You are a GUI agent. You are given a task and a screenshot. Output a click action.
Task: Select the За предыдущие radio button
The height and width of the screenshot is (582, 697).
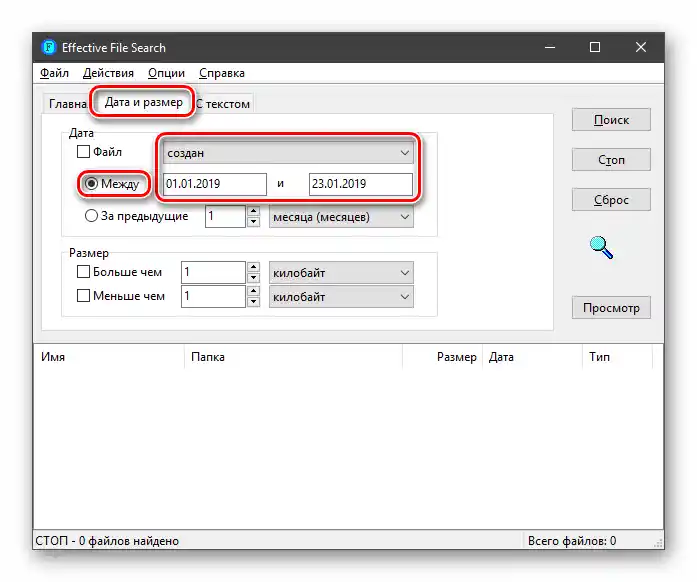point(91,216)
